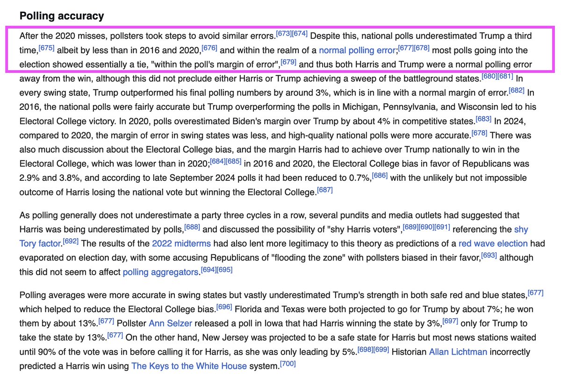Click reference [688] after underestimated by polls
Screen dimensions: 561x392
tap(192, 227)
